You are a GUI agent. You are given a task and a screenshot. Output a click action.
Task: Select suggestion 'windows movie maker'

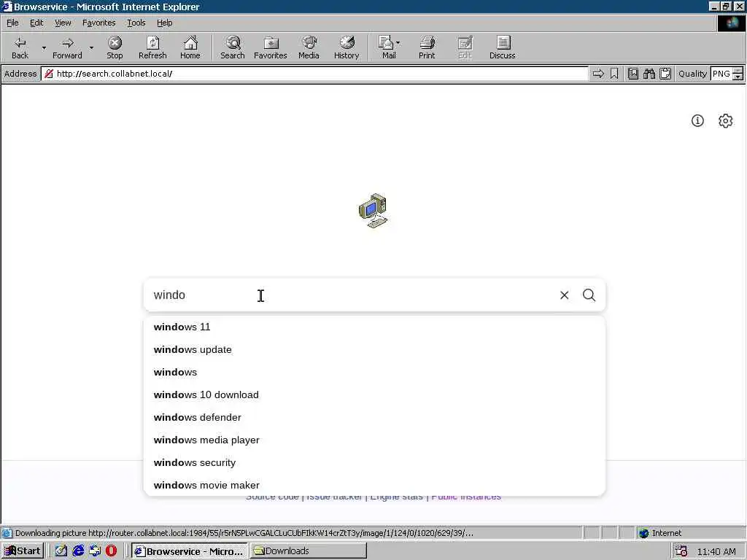(x=374, y=485)
